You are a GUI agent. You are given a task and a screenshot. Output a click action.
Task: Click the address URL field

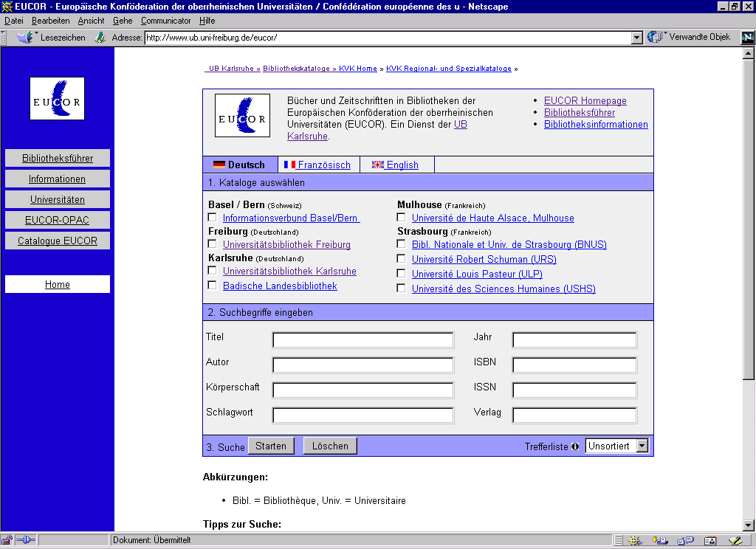coord(388,38)
